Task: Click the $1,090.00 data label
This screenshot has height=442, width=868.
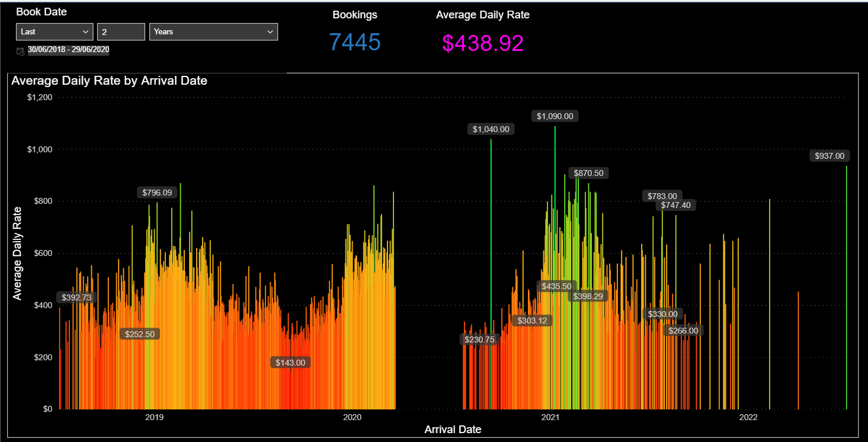Action: click(555, 116)
